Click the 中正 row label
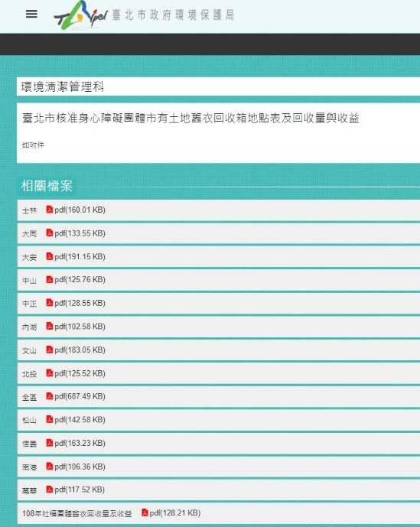 click(x=29, y=304)
